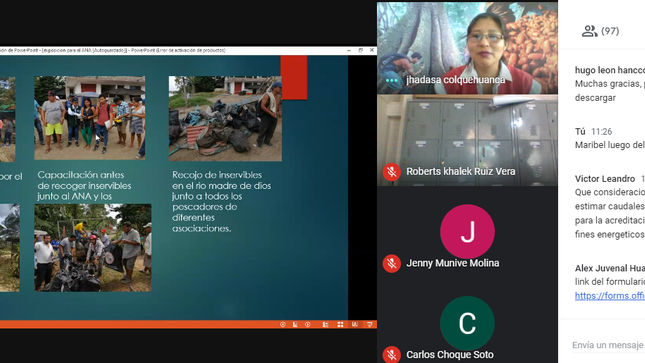
Task: Open reading view in PowerPoint status bar
Action: click(355, 324)
